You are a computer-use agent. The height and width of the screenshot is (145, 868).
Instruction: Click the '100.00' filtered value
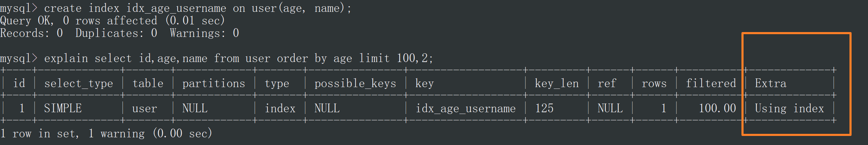point(717,108)
